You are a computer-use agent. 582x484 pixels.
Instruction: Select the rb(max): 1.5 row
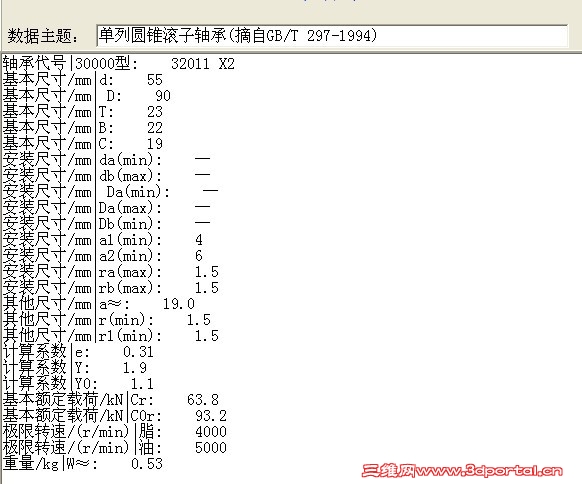tap(111, 288)
